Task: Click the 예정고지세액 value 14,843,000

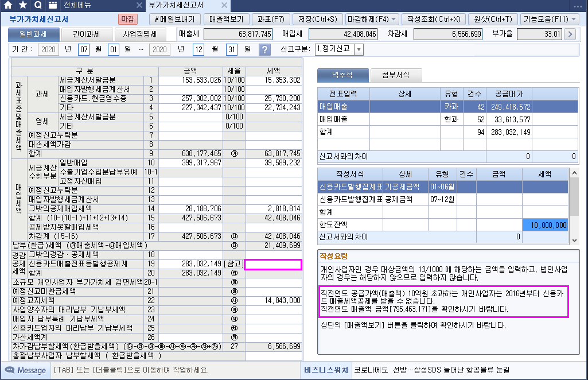Action: coord(274,301)
